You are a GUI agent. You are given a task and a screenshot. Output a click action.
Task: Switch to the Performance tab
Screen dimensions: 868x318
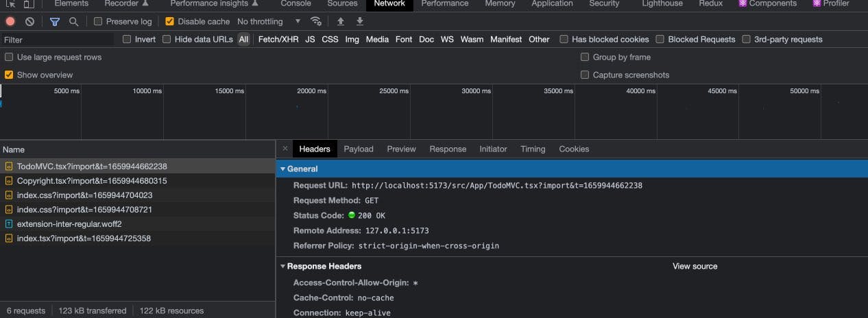click(x=445, y=4)
